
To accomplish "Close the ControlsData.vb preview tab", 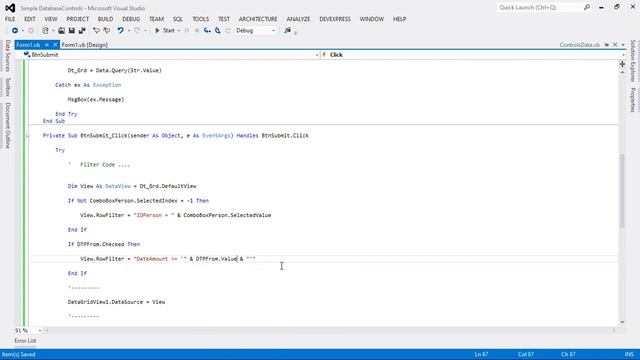I will tap(615, 45).
